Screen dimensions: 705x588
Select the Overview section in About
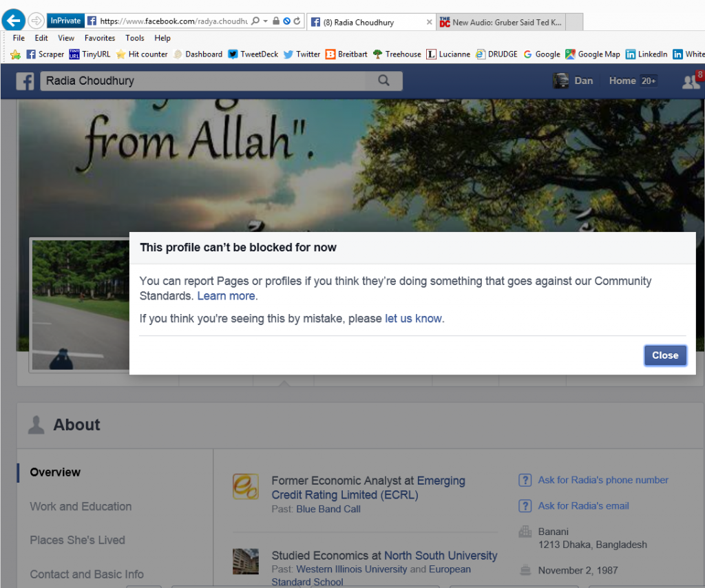pyautogui.click(x=55, y=472)
